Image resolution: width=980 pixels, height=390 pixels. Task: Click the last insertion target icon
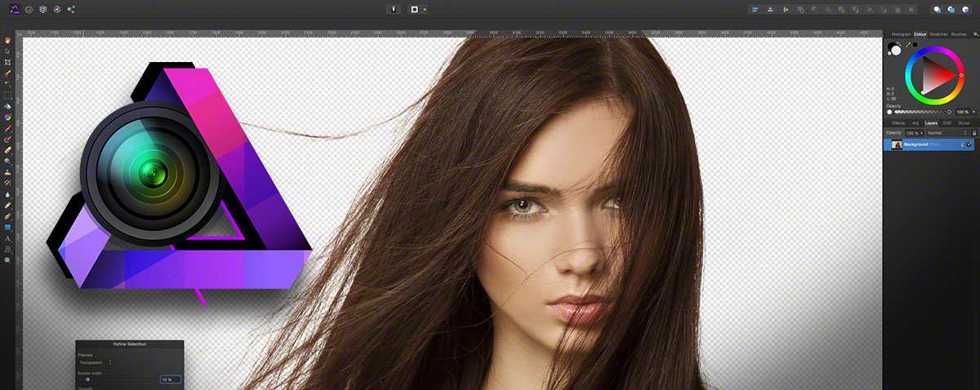coord(965,9)
